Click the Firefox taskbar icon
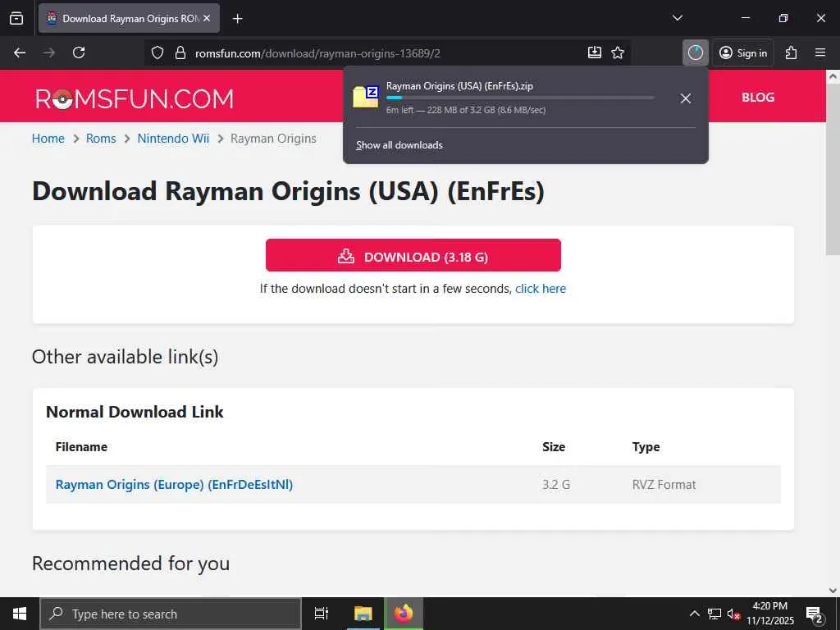The width and height of the screenshot is (840, 630). [404, 614]
